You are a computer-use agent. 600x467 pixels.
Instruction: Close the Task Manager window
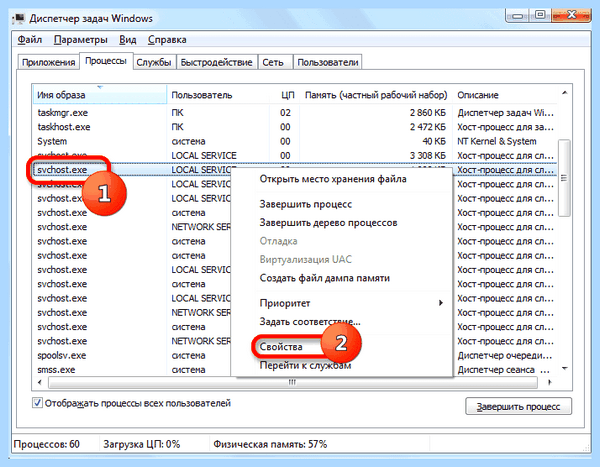[x=571, y=15]
